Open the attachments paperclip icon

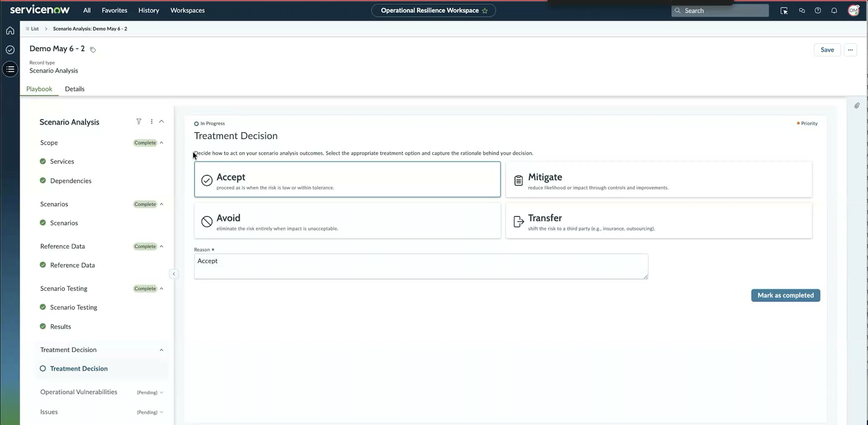coord(857,105)
